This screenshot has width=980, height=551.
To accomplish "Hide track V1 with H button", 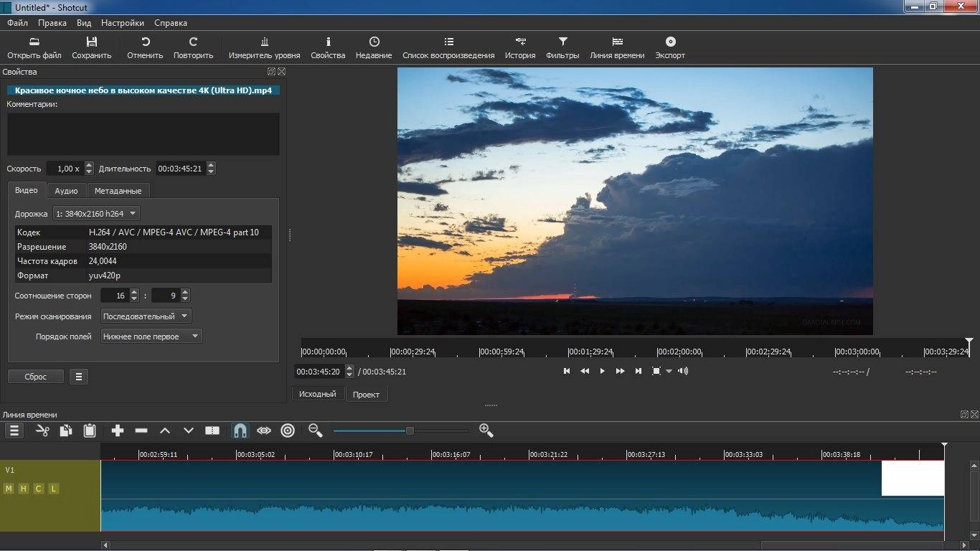I will click(24, 489).
